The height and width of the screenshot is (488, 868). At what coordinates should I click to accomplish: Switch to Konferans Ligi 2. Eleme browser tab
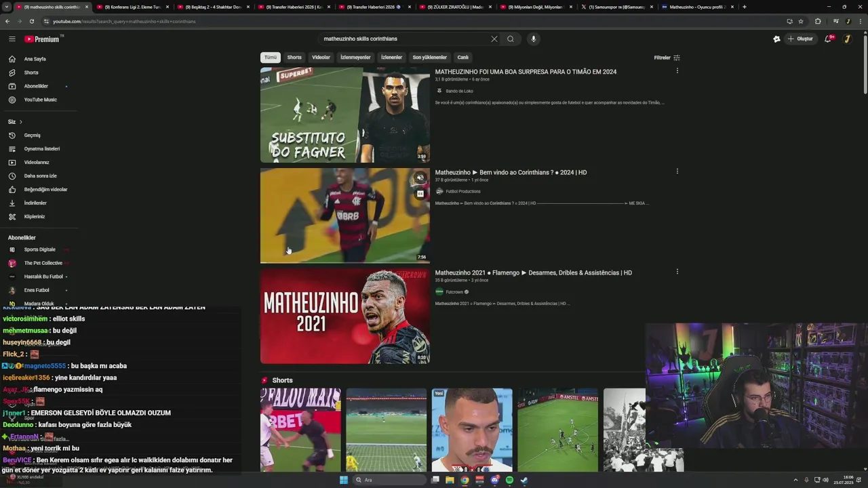(132, 7)
